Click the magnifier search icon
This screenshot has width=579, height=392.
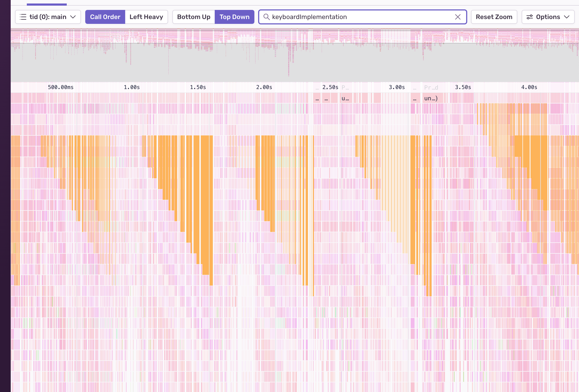[x=266, y=17]
